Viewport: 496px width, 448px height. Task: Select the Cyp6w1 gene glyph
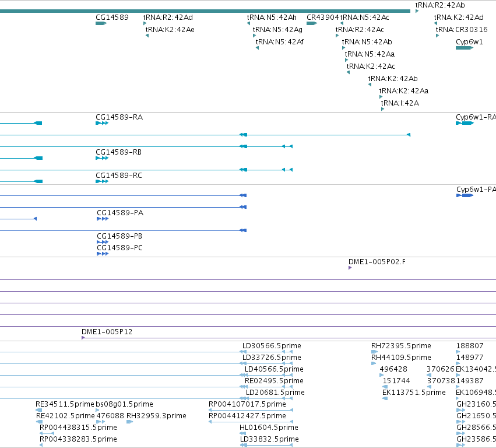tap(465, 48)
